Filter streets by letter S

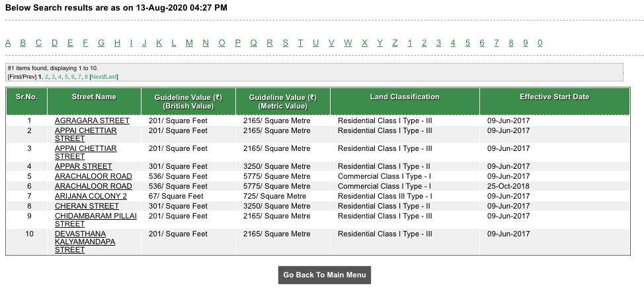(x=286, y=43)
